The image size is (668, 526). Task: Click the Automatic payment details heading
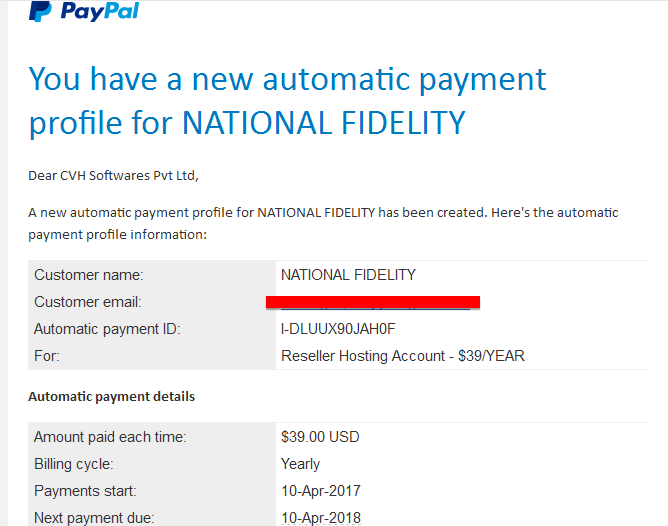[112, 397]
